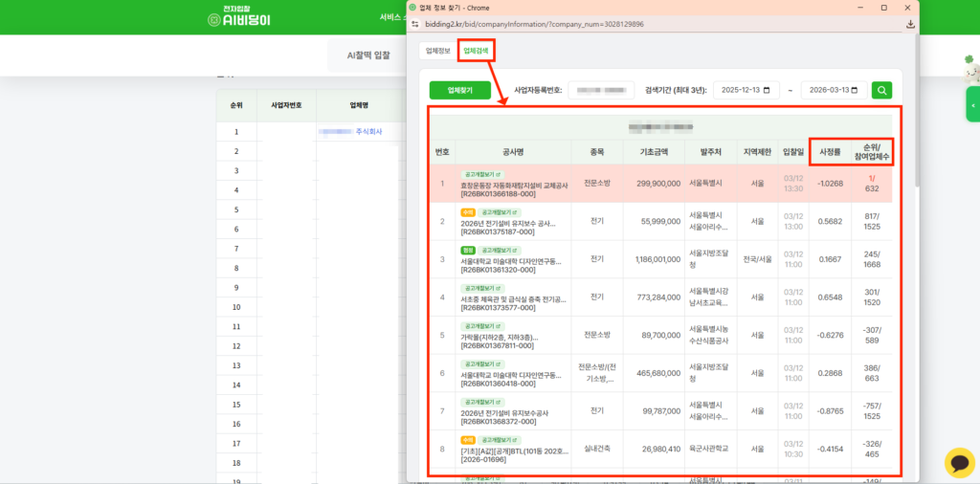Click the green magnifier search button

881,90
